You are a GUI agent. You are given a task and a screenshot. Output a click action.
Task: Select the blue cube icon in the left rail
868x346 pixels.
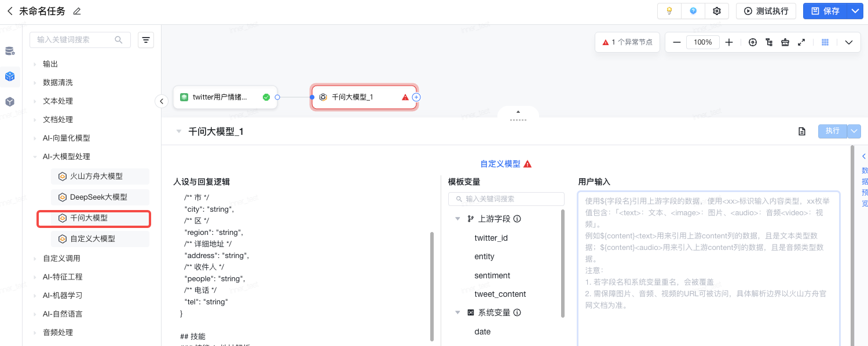point(10,76)
